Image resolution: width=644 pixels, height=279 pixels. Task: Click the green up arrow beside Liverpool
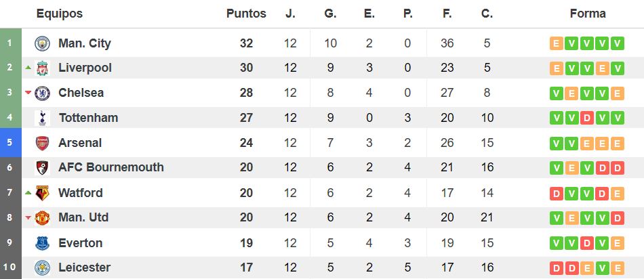coord(28,67)
